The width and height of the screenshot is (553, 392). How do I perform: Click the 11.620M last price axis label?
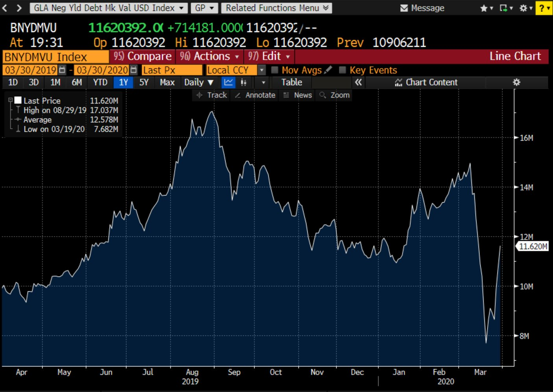point(533,247)
